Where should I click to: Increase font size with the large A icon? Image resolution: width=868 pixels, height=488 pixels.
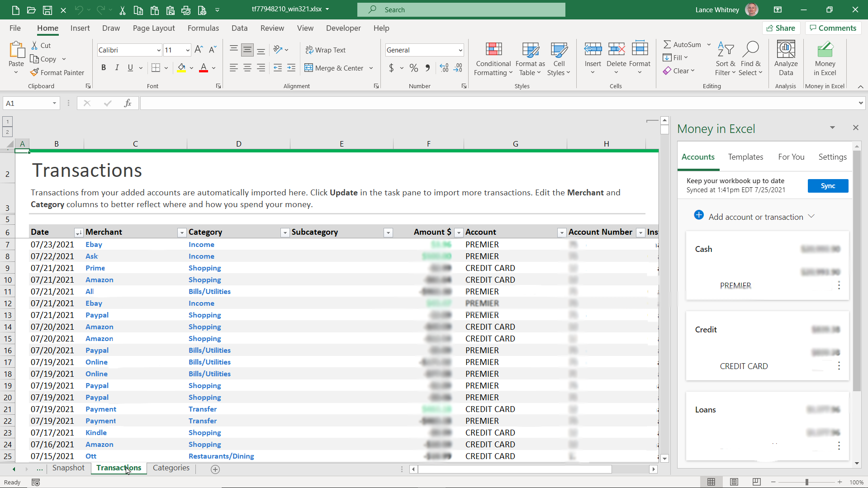point(199,50)
